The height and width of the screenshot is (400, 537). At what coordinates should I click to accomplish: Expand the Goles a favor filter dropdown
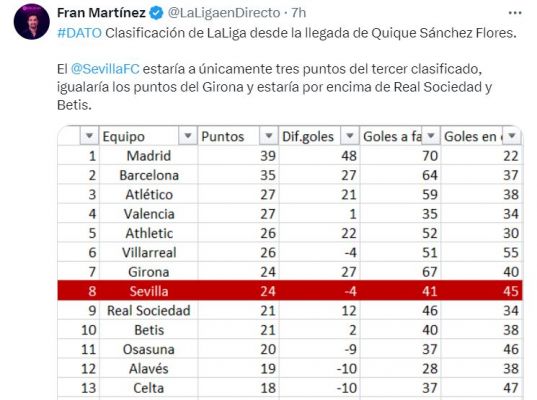431,136
